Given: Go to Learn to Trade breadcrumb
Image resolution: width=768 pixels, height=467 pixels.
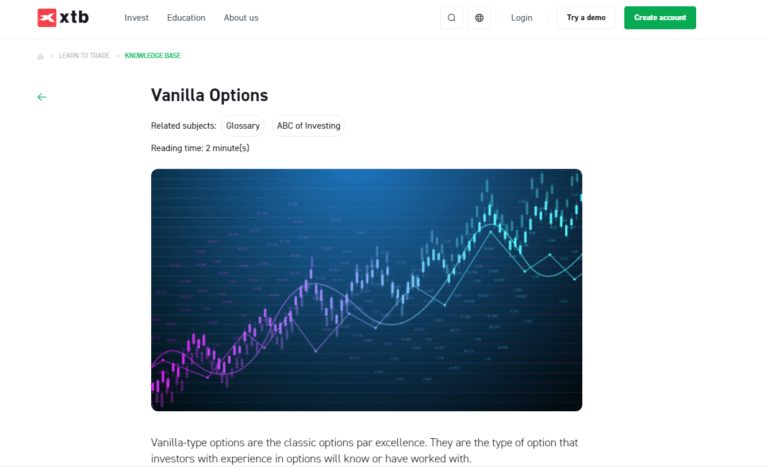Looking at the screenshot, I should click(x=83, y=56).
